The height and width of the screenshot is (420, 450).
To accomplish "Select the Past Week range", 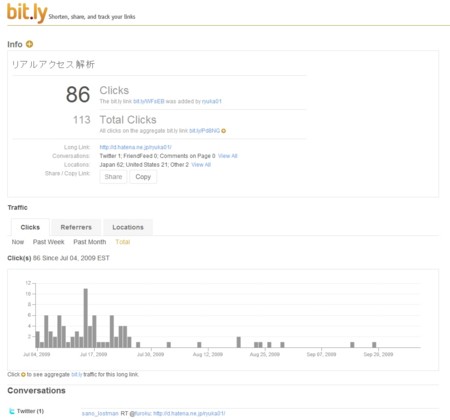I will (x=49, y=242).
